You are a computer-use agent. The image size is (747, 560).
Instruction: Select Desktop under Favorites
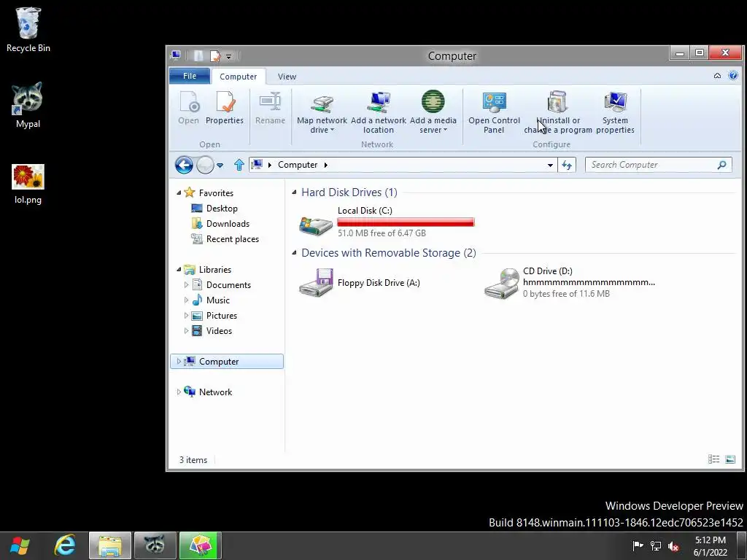[222, 208]
